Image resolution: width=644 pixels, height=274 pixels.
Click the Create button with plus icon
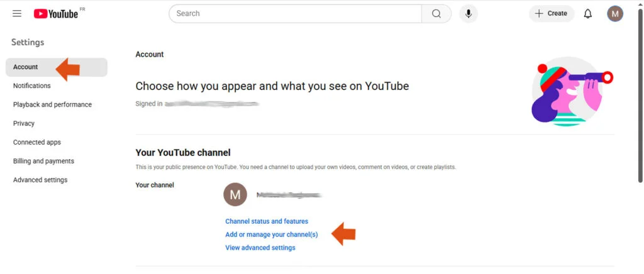551,14
